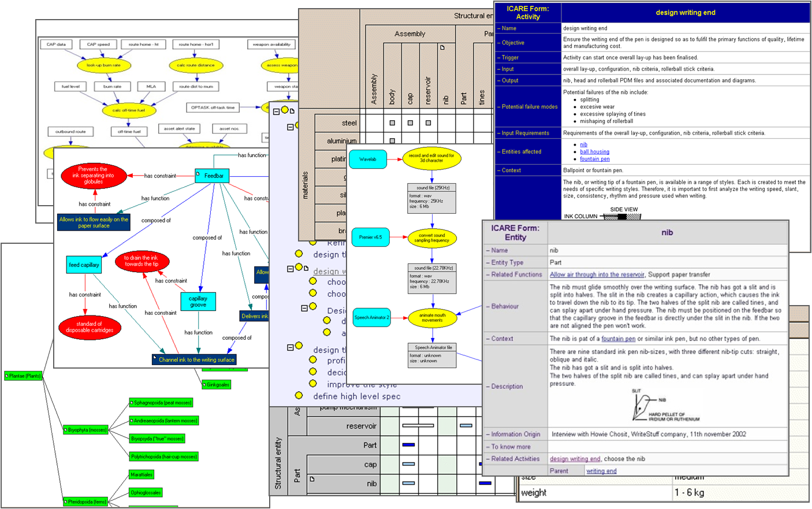Image resolution: width=812 pixels, height=509 pixels.
Task: Select the feed capillary concept node
Action: [84, 265]
